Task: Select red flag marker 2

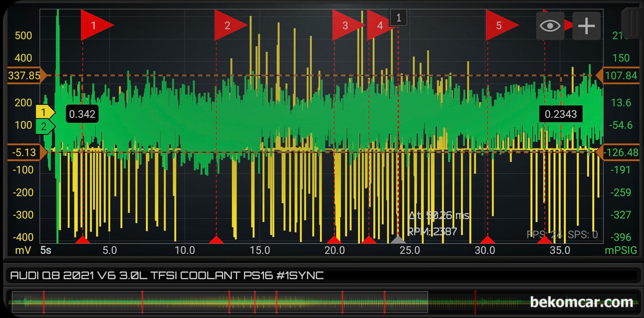Action: (231, 25)
